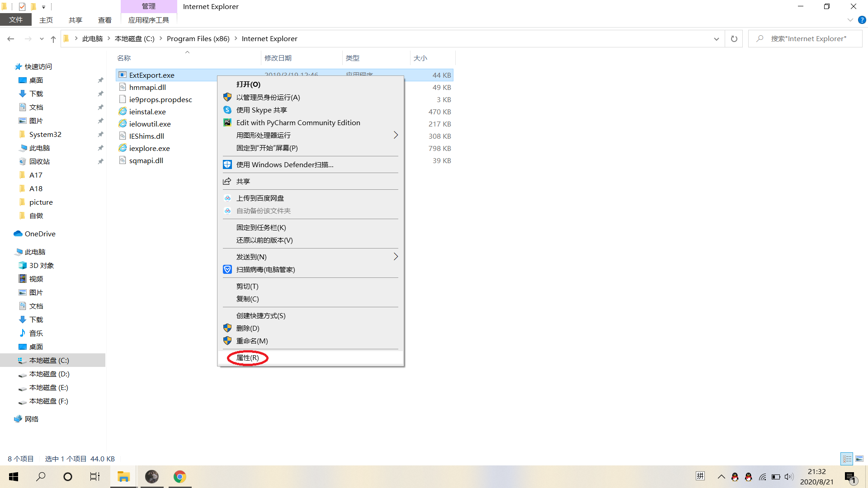Click Program Files (x86) in breadcrumb
Image resolution: width=868 pixels, height=488 pixels.
coord(198,39)
